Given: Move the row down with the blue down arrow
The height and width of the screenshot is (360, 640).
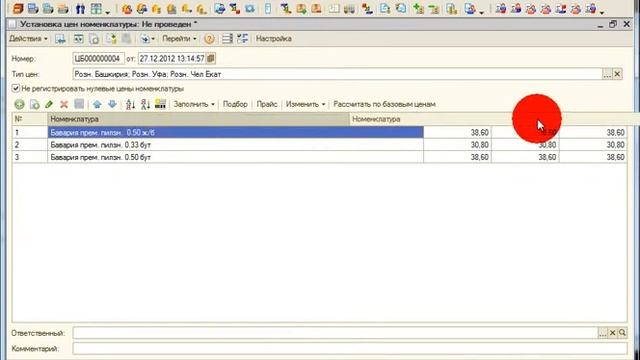Looking at the screenshot, I should (x=112, y=104).
